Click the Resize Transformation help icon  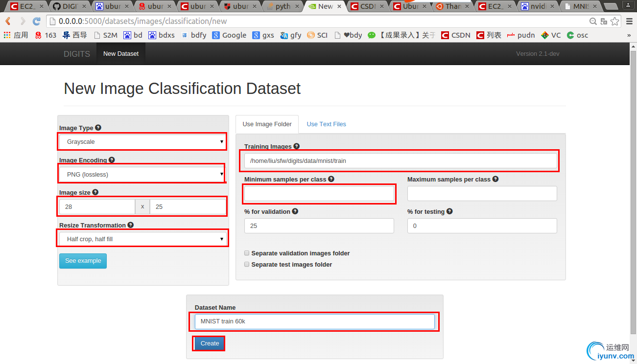point(130,225)
